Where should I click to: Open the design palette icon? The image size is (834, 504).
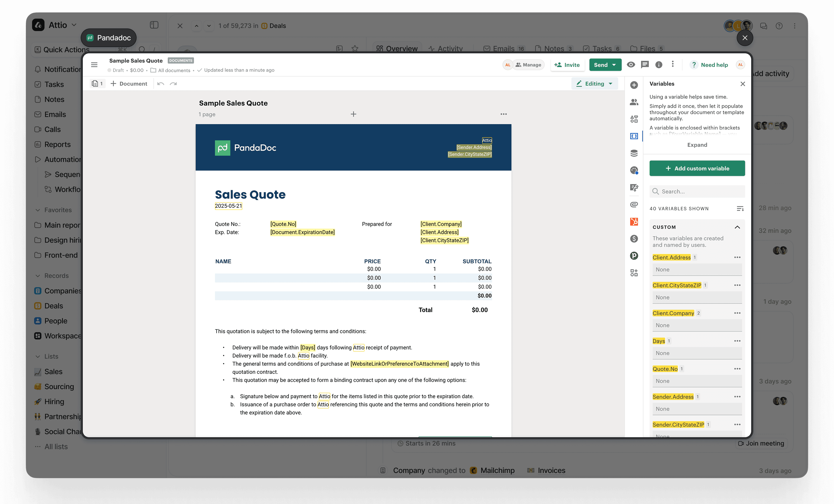(634, 170)
